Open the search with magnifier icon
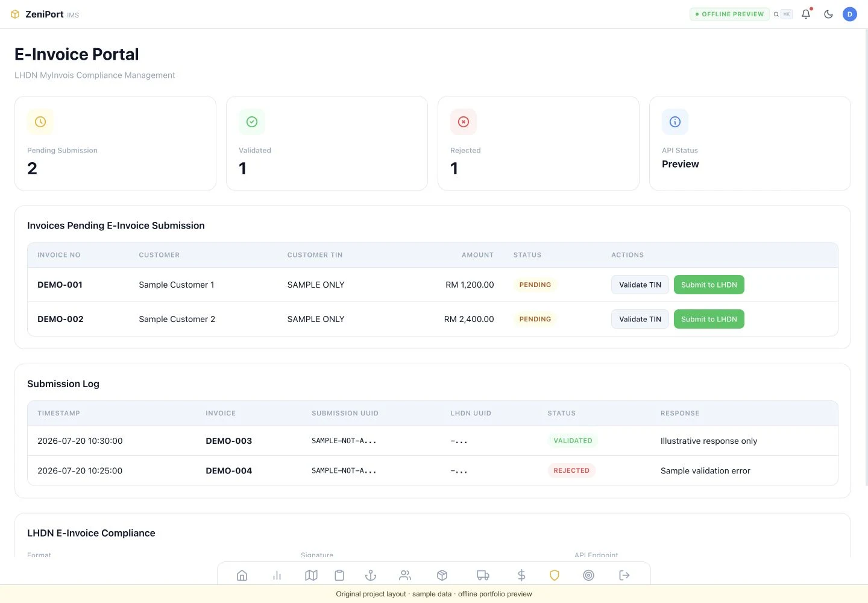Viewport: 868px width, 603px height. pos(776,14)
